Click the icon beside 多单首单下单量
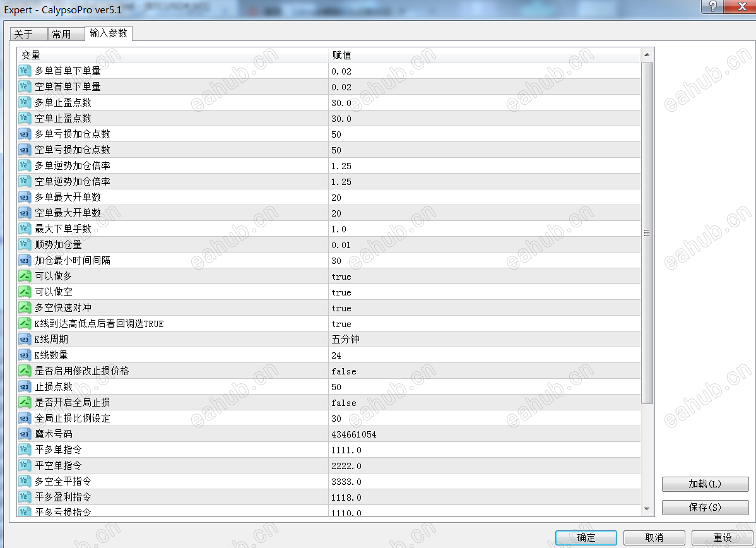 (x=25, y=71)
